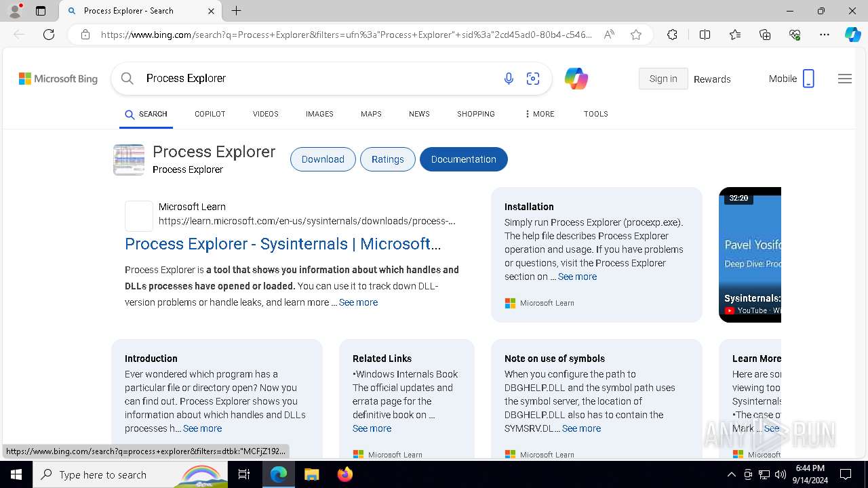Expand Introduction card See more
This screenshot has height=488, width=868.
pyautogui.click(x=202, y=428)
